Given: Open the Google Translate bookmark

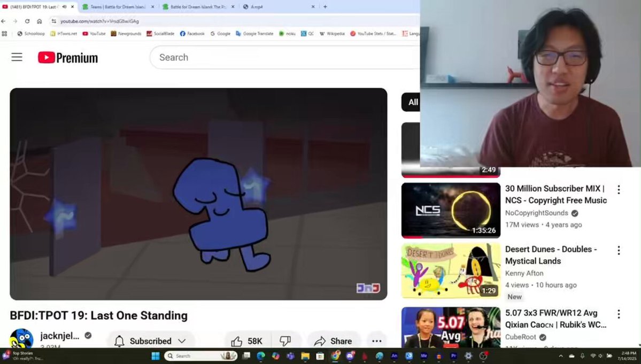Looking at the screenshot, I should (254, 34).
